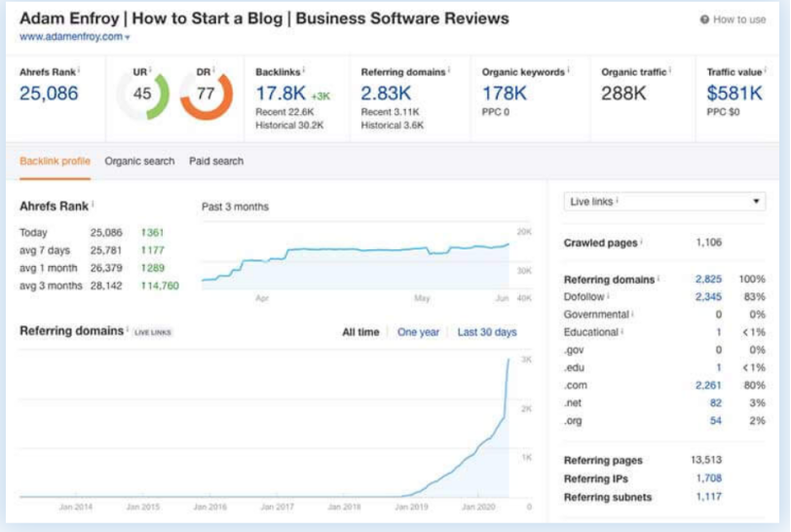The image size is (791, 532).
Task: Click the Referring domains count 2,825
Action: (x=708, y=279)
